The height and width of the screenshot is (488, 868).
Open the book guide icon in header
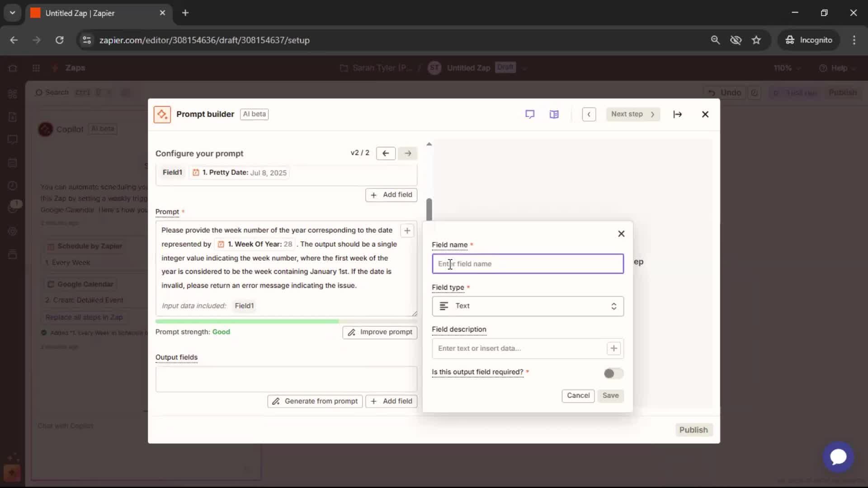tap(554, 114)
